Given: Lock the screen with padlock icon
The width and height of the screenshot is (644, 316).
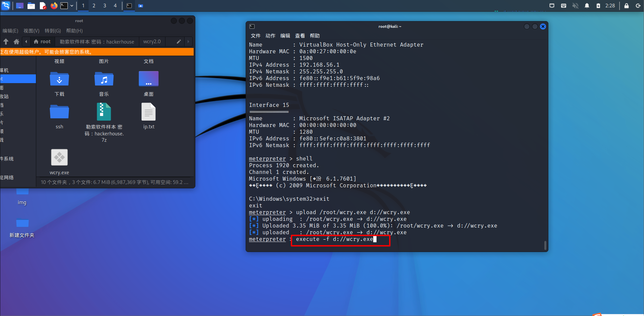Looking at the screenshot, I should click(x=626, y=6).
